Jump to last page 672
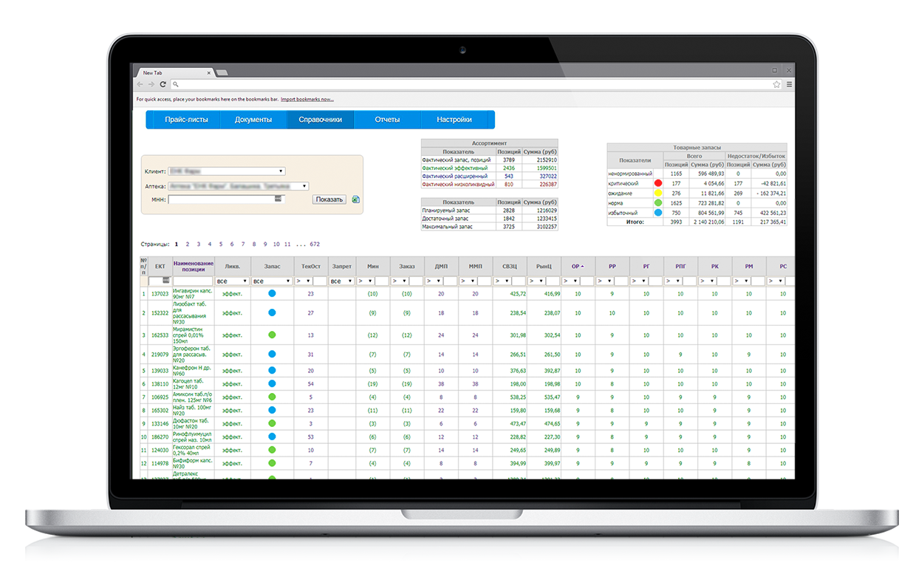Image resolution: width=916 pixels, height=588 pixels. [x=315, y=244]
